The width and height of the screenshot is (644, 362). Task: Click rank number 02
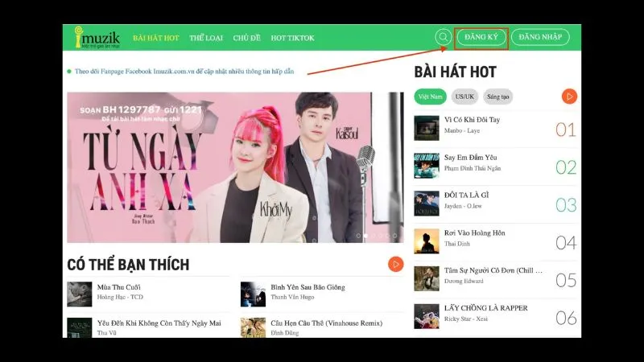(566, 167)
